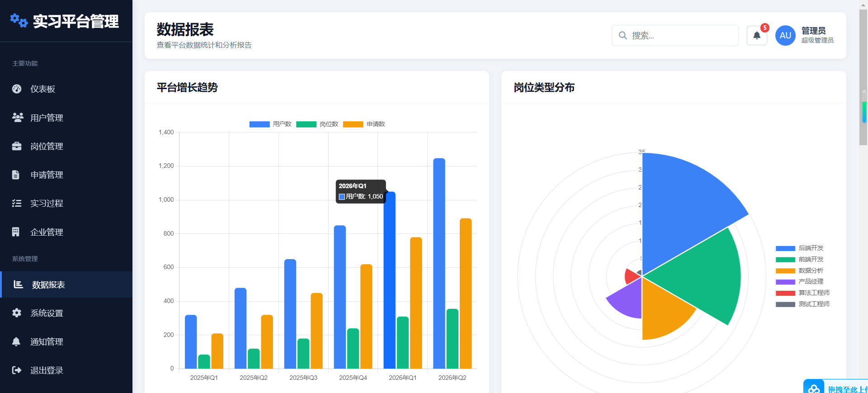Click the 通知管理 bell icon in sidebar
Image resolution: width=868 pixels, height=393 pixels.
16,341
